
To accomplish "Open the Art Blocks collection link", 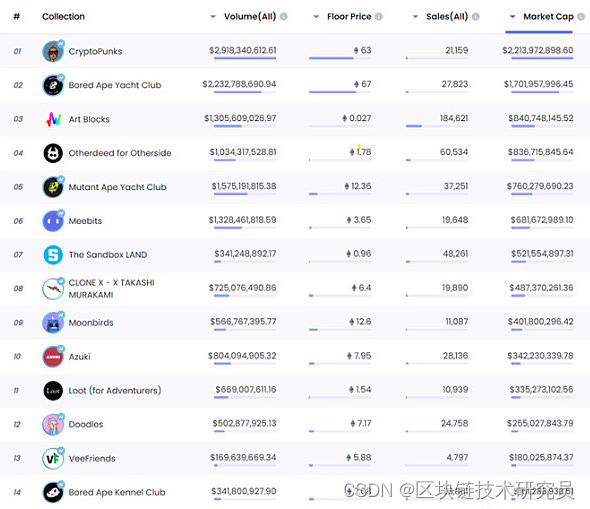I will (89, 119).
